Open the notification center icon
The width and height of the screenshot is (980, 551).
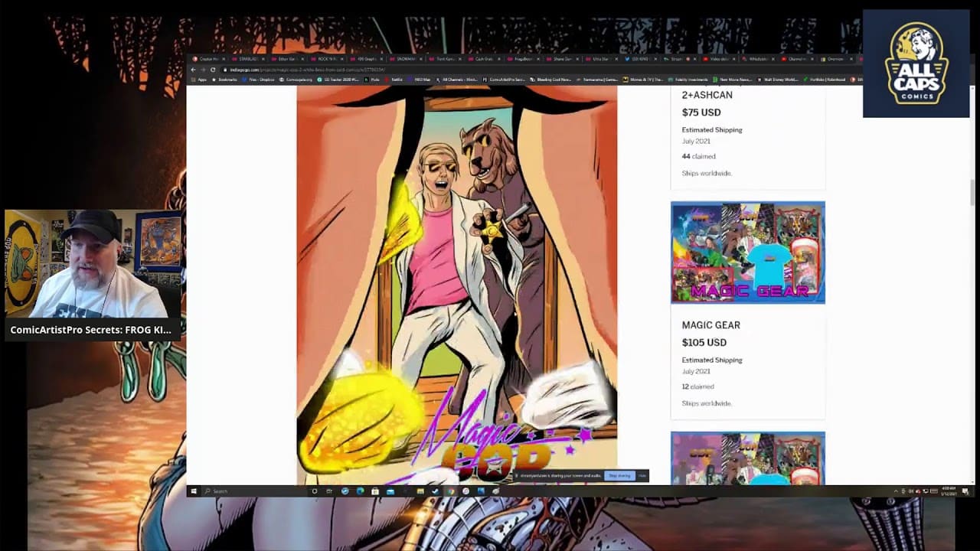(x=965, y=491)
